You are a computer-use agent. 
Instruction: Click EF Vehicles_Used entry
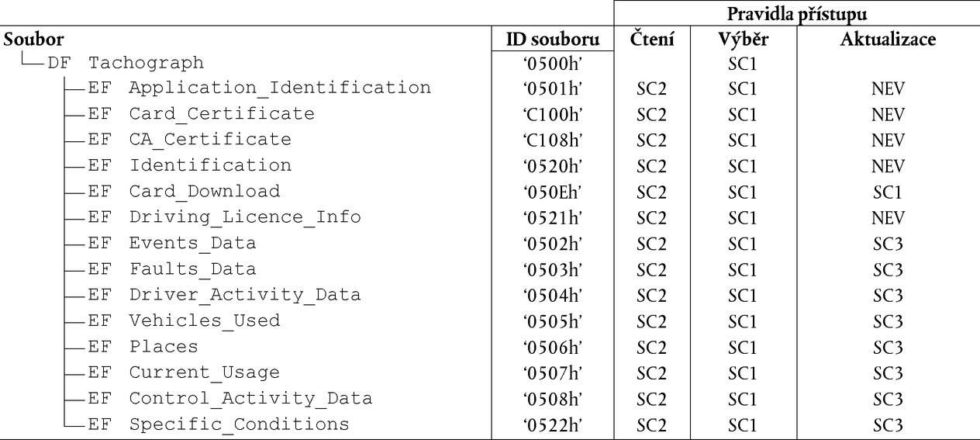pos(184,320)
